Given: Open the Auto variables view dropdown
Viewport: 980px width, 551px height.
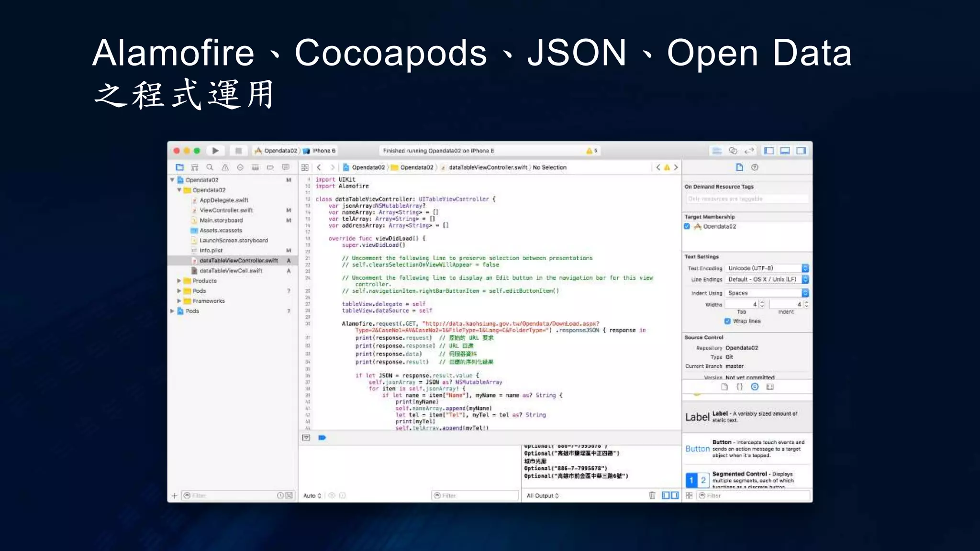Looking at the screenshot, I should (x=312, y=496).
